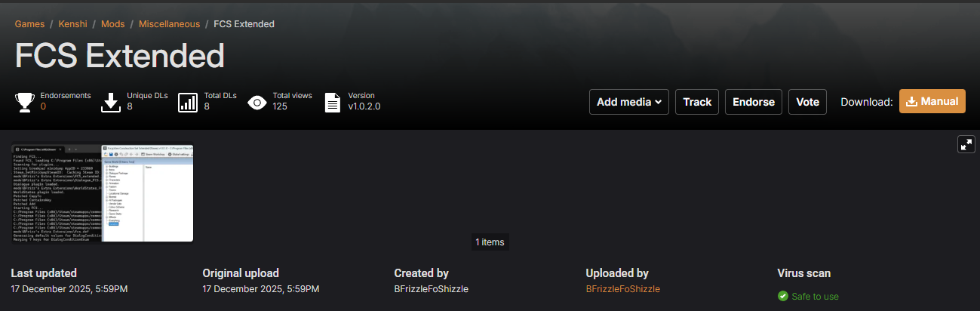The height and width of the screenshot is (311, 980).
Task: Click the FCS Extended breadcrumb text
Action: pyautogui.click(x=244, y=24)
